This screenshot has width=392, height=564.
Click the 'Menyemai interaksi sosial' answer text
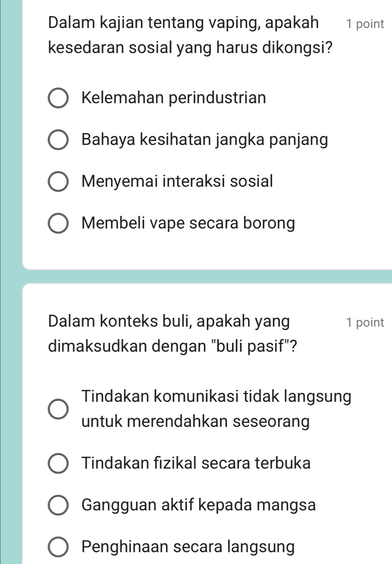(x=177, y=181)
